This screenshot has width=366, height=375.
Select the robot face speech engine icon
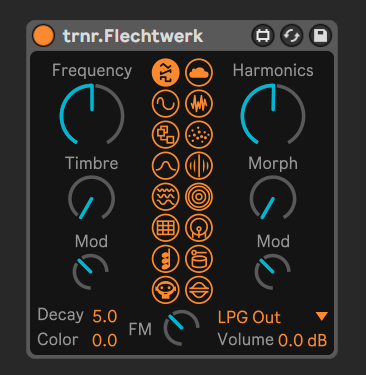(166, 290)
